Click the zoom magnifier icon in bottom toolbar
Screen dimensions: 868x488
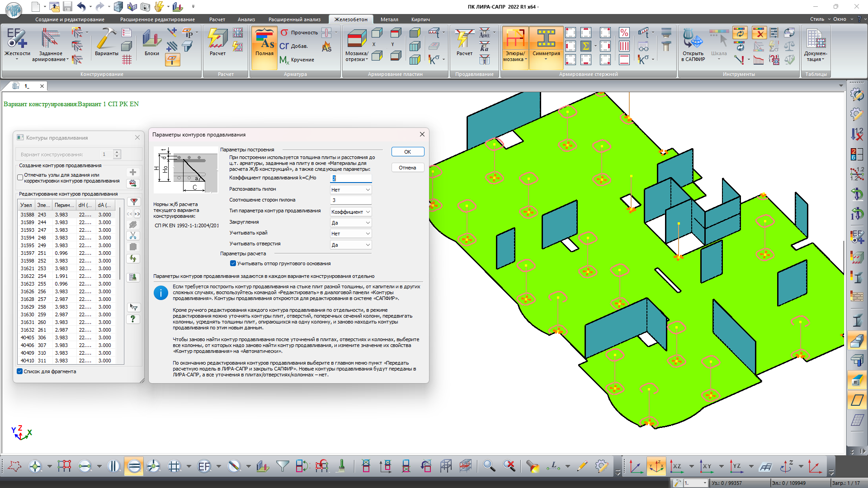(x=489, y=466)
